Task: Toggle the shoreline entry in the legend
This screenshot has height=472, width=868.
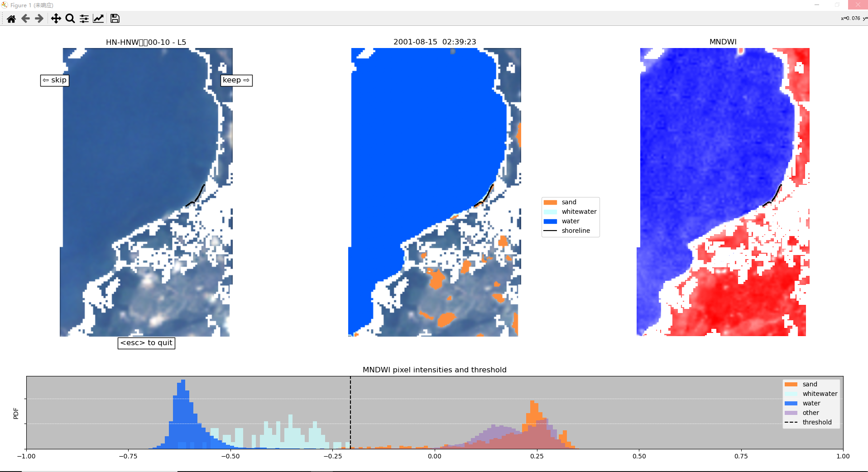Action: click(x=575, y=231)
